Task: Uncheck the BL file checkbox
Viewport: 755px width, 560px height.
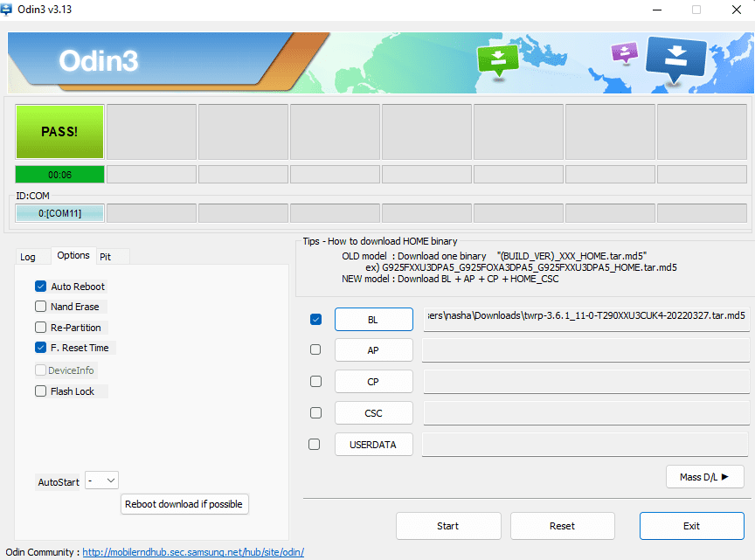Action: [316, 320]
